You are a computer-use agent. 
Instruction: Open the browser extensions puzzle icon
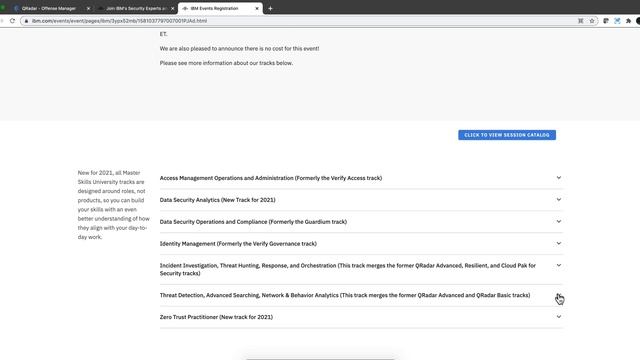(629, 21)
